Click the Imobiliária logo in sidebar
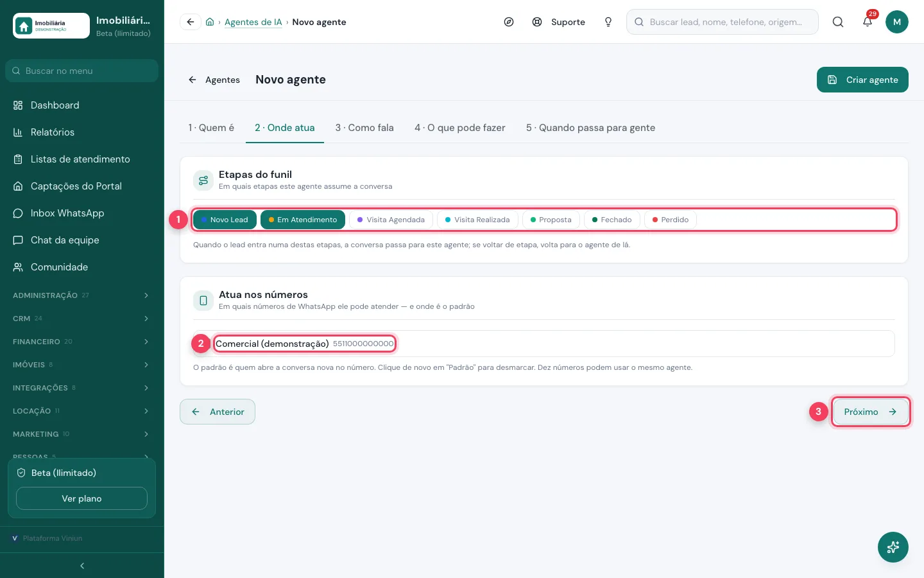The height and width of the screenshot is (578, 924). pyautogui.click(x=51, y=26)
